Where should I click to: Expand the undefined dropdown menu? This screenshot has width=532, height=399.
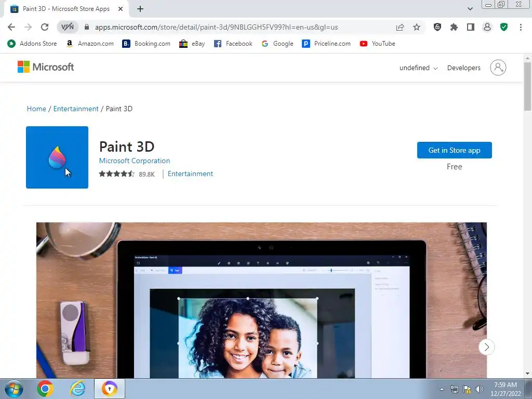coord(418,68)
